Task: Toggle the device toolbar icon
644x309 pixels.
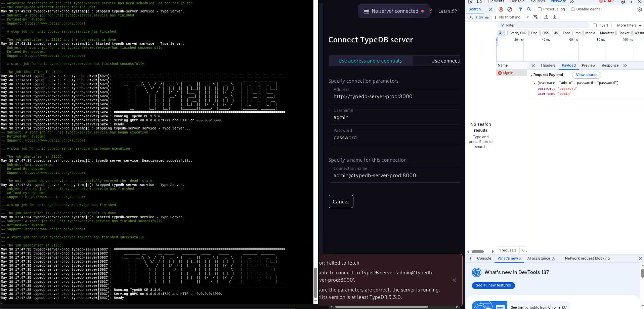Action: pos(479,2)
